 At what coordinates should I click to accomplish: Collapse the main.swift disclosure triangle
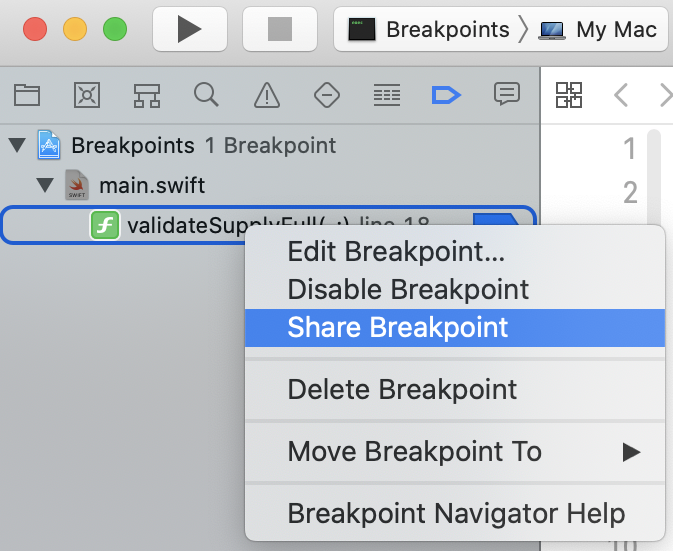tap(44, 186)
